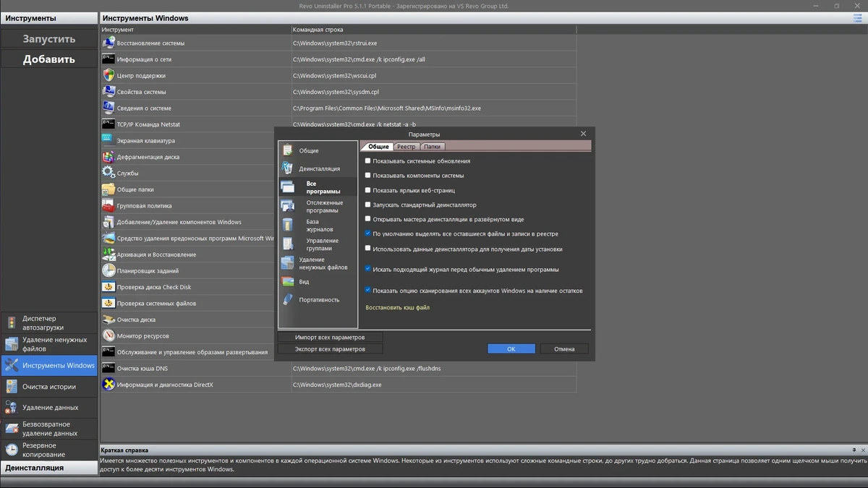Select the Добавление/Удаление компонентов Windows row
The image size is (868, 488).
click(188, 222)
